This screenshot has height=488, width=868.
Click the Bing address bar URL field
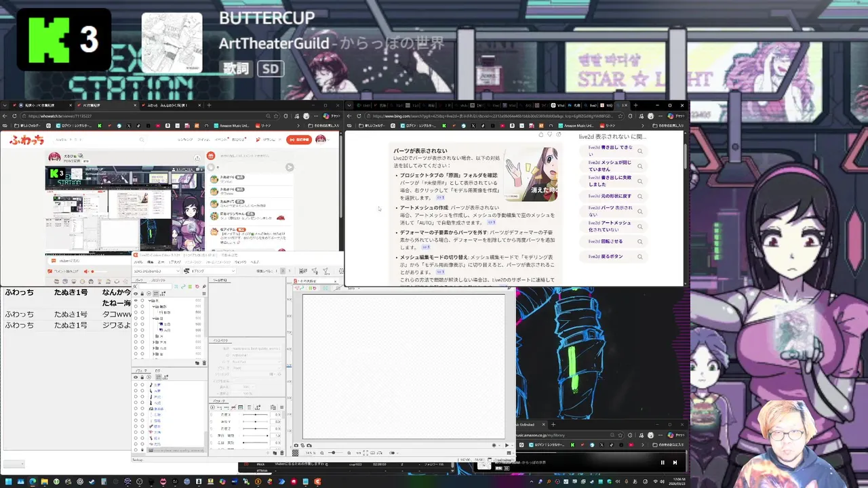point(494,116)
